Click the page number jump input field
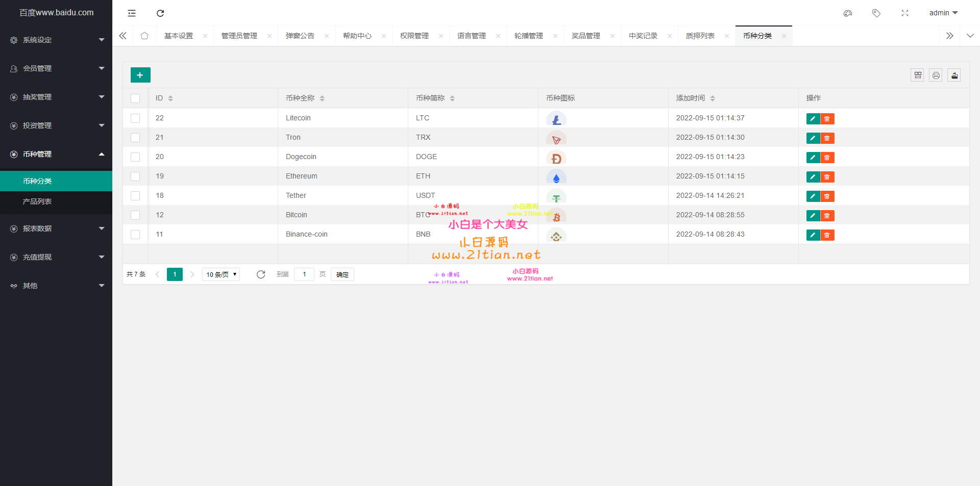Image resolution: width=980 pixels, height=486 pixels. pyautogui.click(x=304, y=274)
